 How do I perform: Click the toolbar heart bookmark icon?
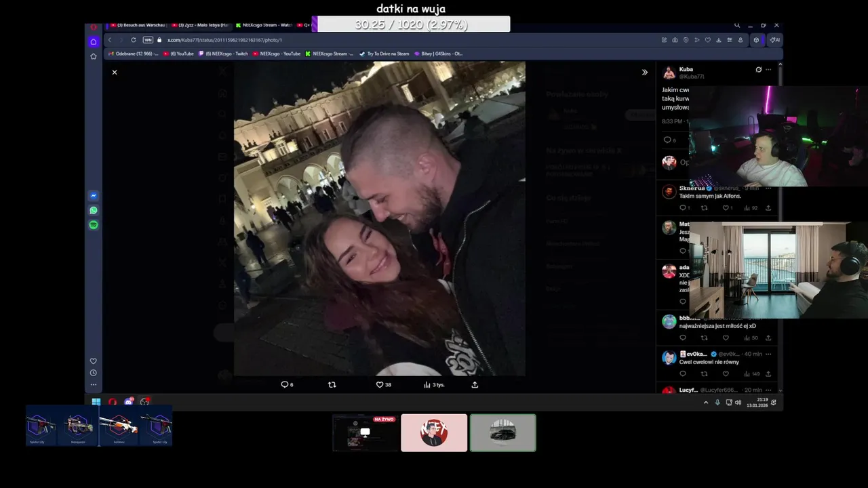point(708,40)
